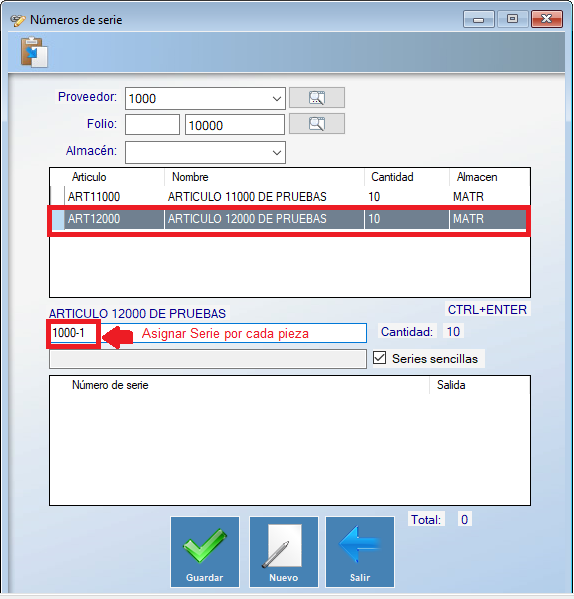Maximize the Números de serie window
This screenshot has height=599, width=574.
512,19
